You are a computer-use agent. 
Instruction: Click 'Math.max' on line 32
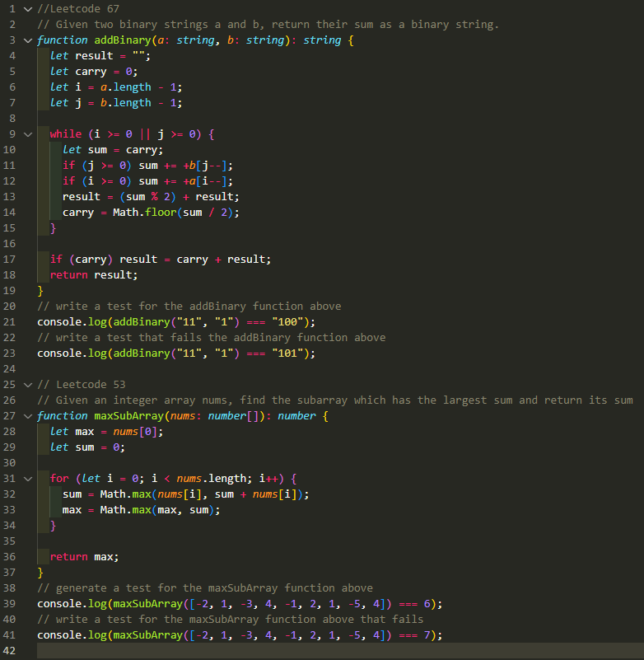(x=125, y=494)
